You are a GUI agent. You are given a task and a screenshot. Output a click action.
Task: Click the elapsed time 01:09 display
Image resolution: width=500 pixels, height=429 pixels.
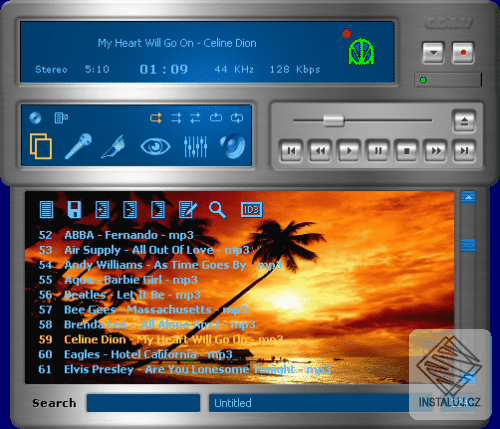164,69
